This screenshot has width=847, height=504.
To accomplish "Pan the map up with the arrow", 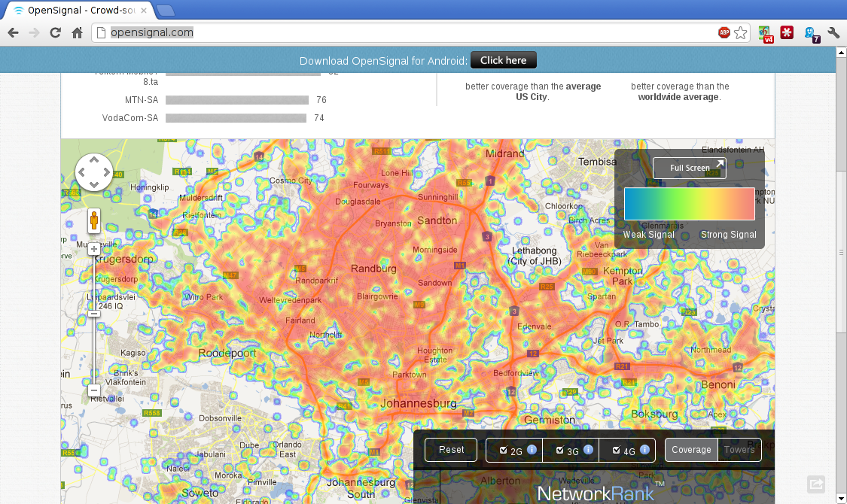I will [x=94, y=159].
